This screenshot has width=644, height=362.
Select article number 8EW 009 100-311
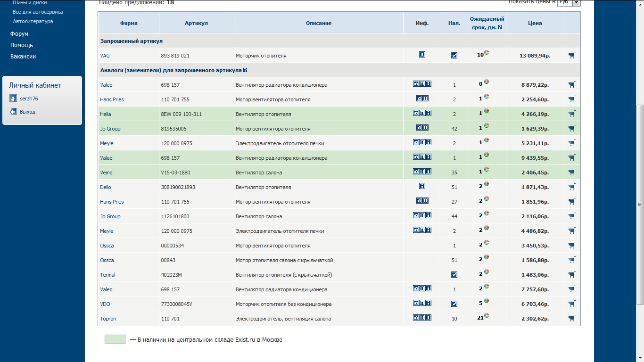[x=182, y=114]
